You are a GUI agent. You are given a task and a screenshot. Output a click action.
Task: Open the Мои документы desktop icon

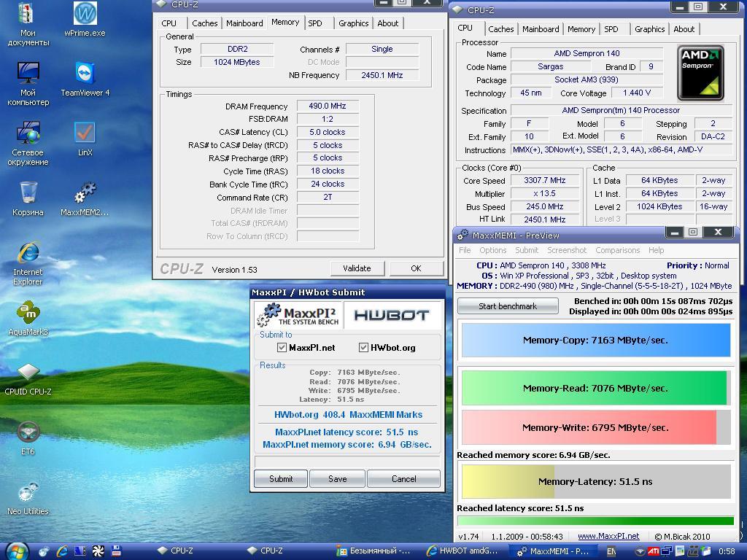pos(28,24)
